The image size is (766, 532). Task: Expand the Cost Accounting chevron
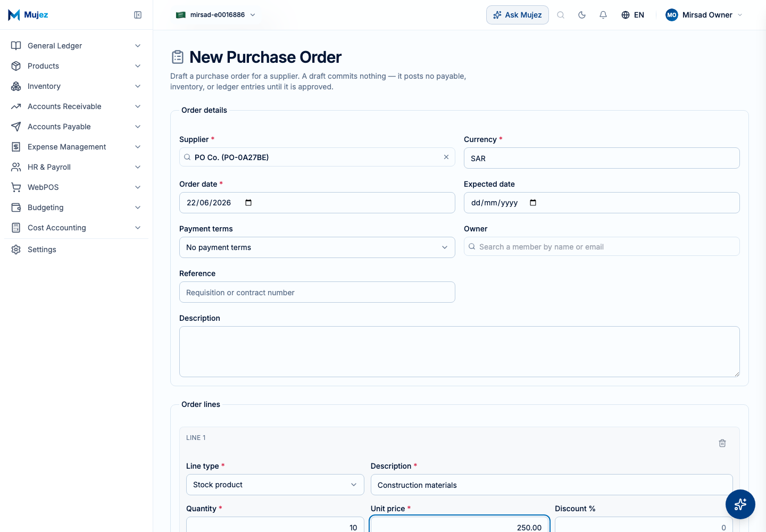tap(138, 228)
